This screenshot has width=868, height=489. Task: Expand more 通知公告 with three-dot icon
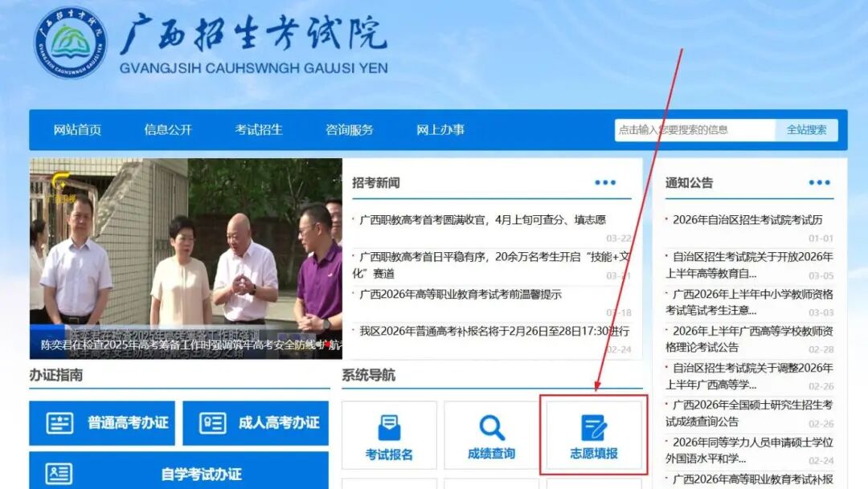[819, 183]
